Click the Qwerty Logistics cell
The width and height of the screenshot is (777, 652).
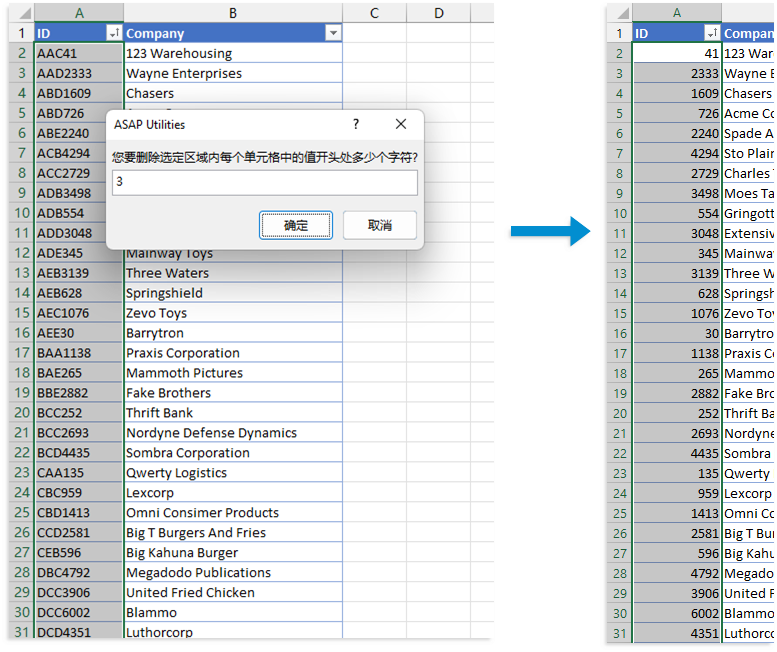(233, 473)
